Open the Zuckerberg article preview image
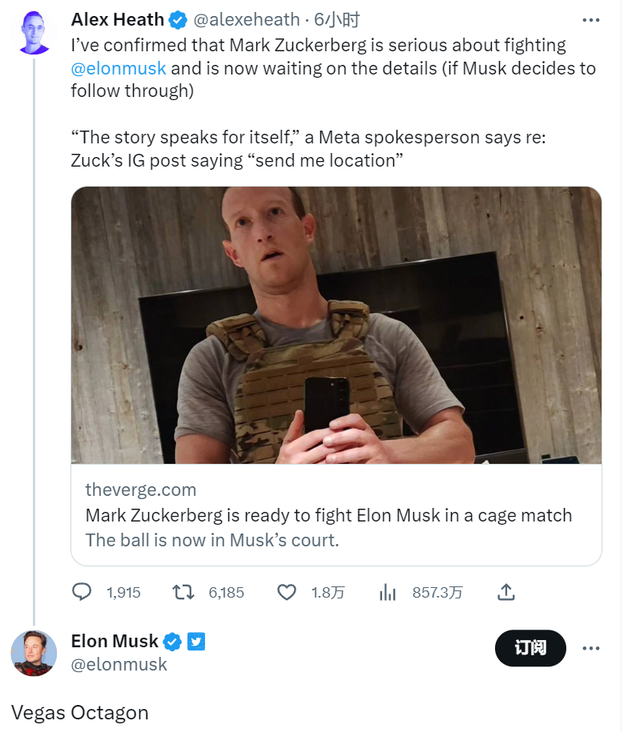Viewport: 640px width, 733px height. (x=336, y=325)
